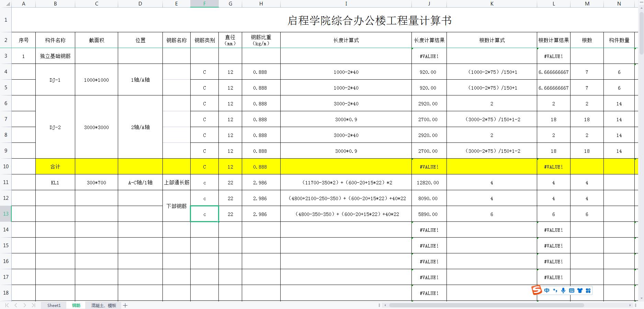Select the column F header
This screenshot has width=644, height=309.
204,4
